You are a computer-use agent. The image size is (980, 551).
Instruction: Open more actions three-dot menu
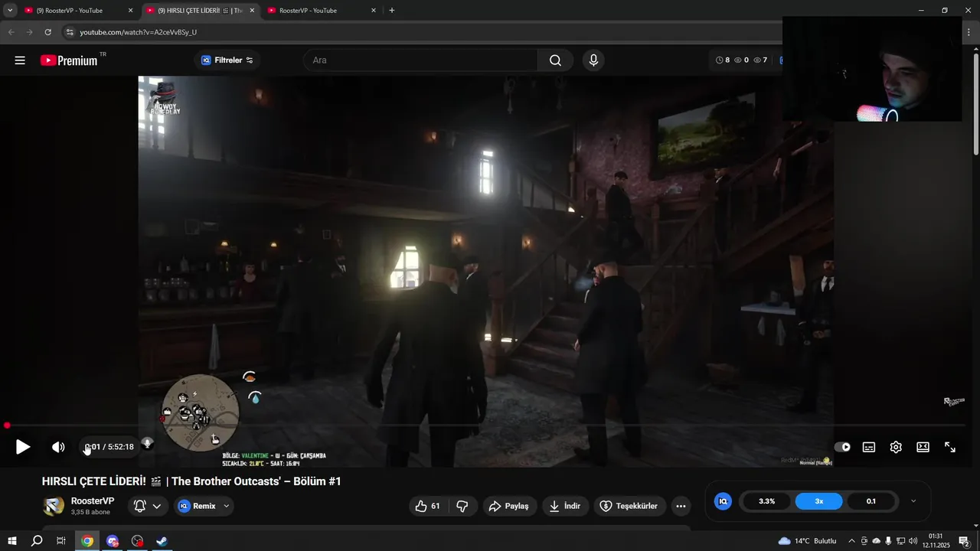point(681,506)
